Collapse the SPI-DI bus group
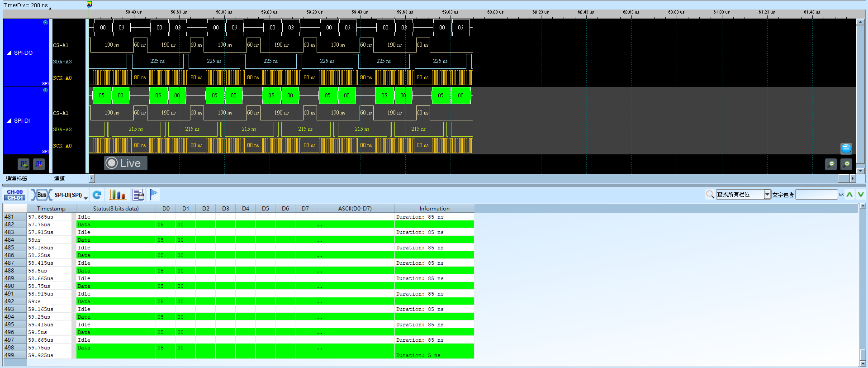The height and width of the screenshot is (368, 868). (x=9, y=121)
